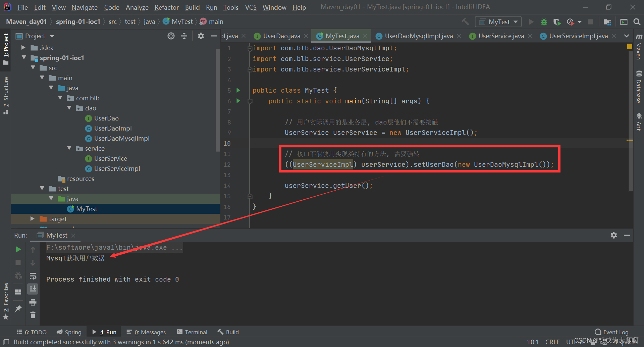Open Maven tool window on right

639,47
